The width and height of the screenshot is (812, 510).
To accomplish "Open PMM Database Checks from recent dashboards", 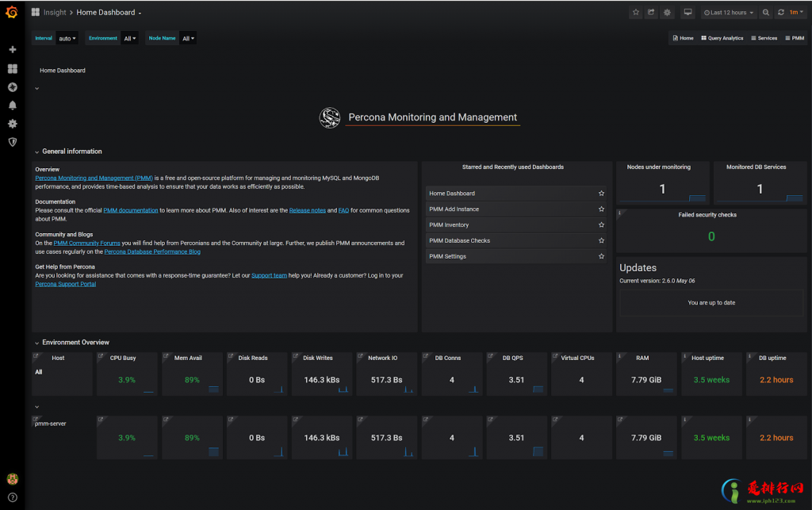I will (x=515, y=241).
